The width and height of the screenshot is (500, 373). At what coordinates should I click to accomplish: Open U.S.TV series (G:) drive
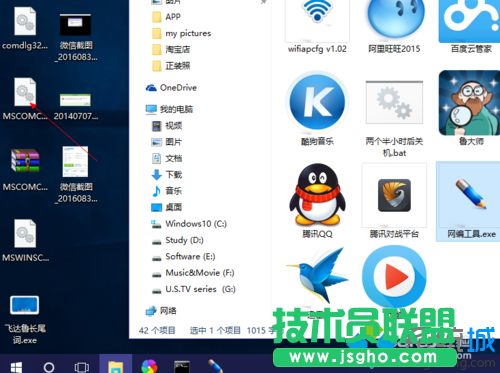click(194, 289)
